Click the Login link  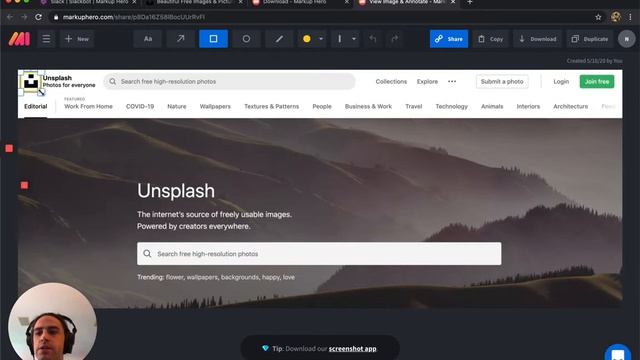(561, 82)
